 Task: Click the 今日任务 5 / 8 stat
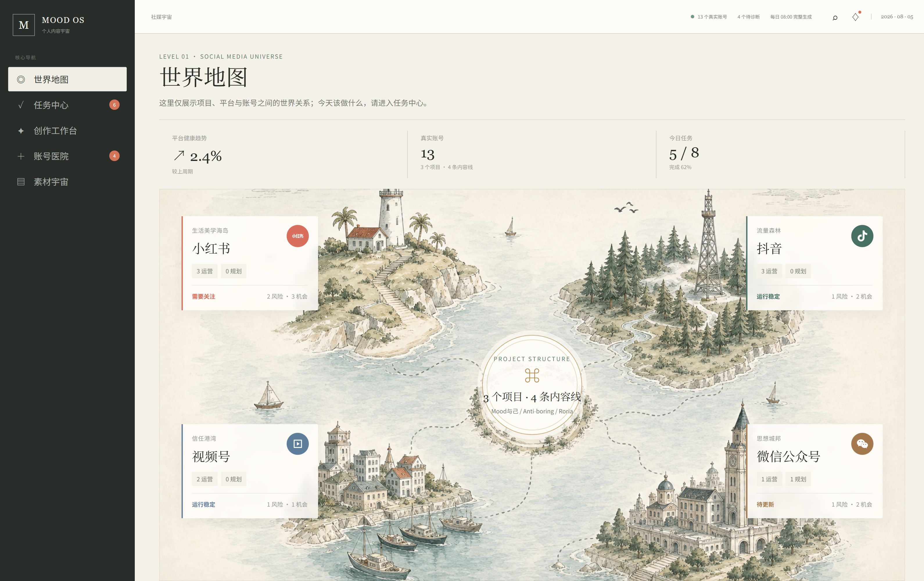[684, 153]
